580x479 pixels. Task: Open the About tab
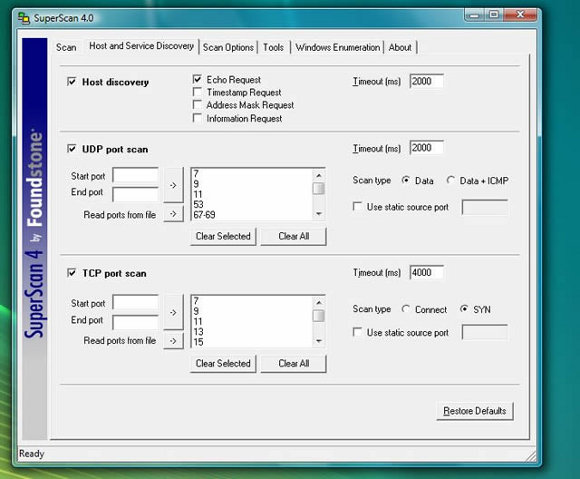[400, 47]
